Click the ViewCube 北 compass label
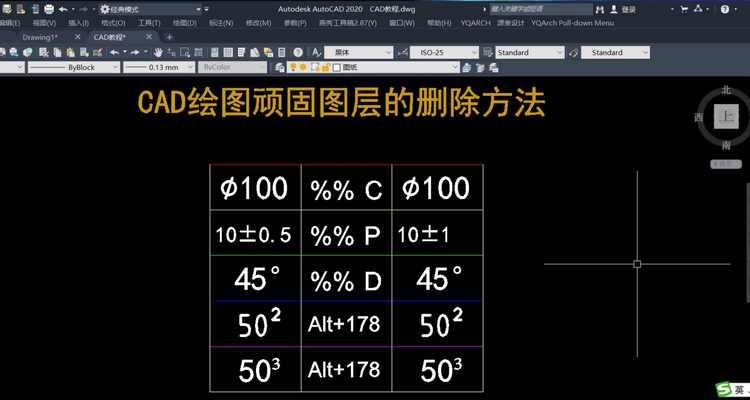This screenshot has height=400, width=750. (726, 89)
